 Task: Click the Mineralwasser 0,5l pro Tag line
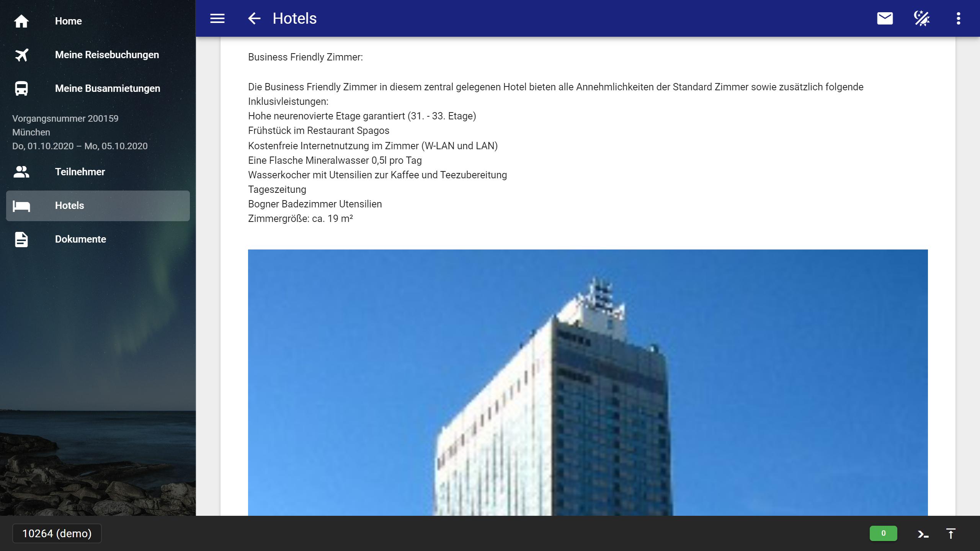[x=335, y=160]
